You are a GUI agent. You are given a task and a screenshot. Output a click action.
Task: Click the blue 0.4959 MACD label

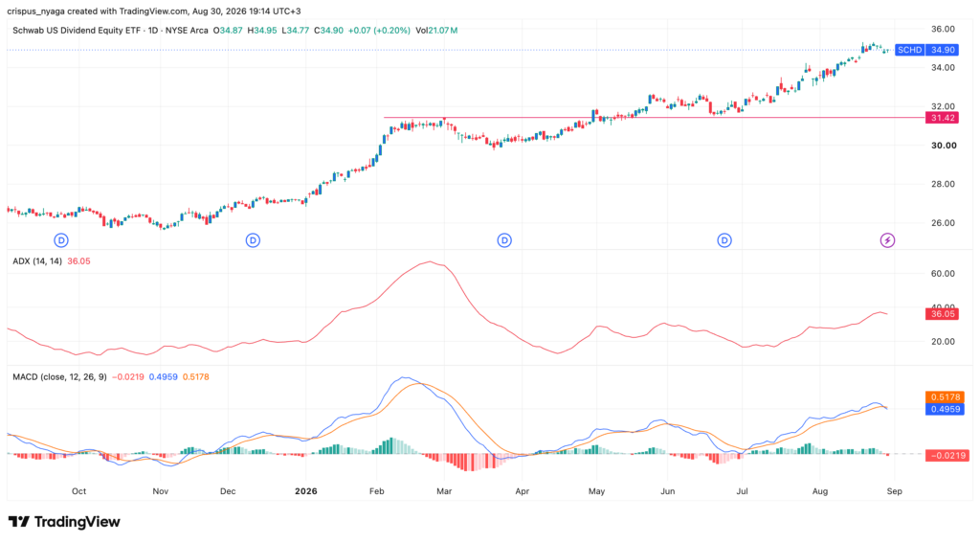(x=945, y=409)
